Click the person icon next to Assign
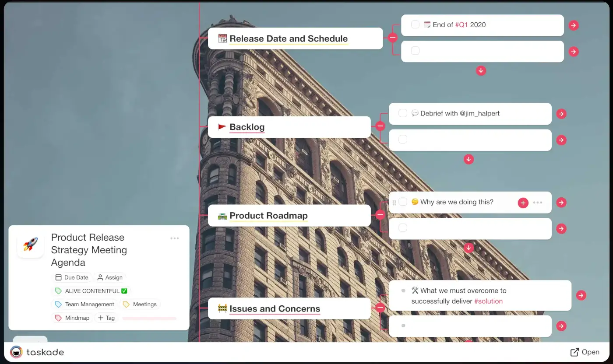613x364 pixels. point(101,277)
